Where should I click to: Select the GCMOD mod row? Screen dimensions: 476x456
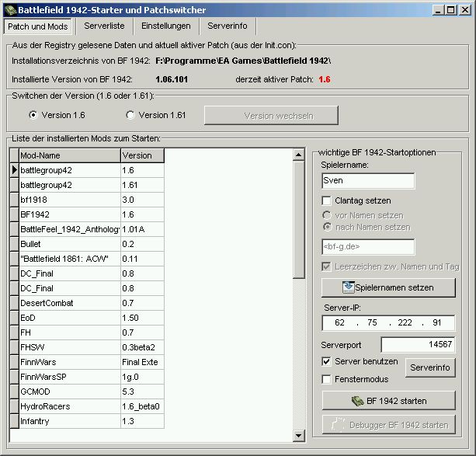(x=87, y=392)
